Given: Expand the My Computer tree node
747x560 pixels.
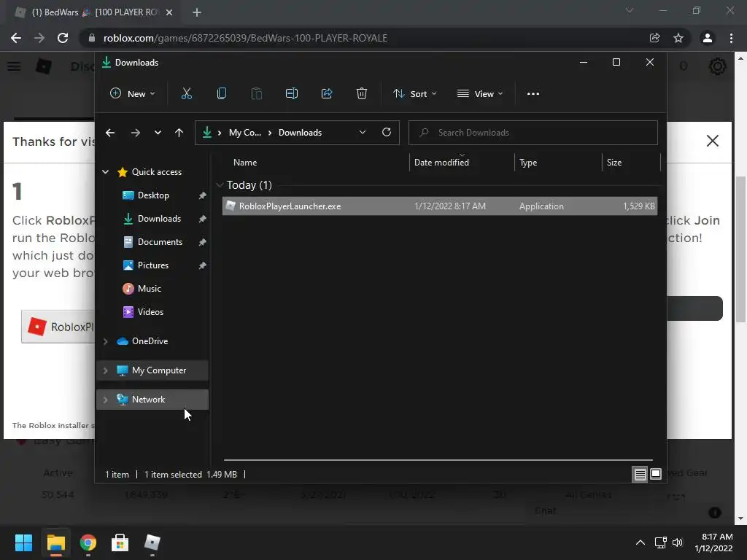Looking at the screenshot, I should tap(105, 370).
